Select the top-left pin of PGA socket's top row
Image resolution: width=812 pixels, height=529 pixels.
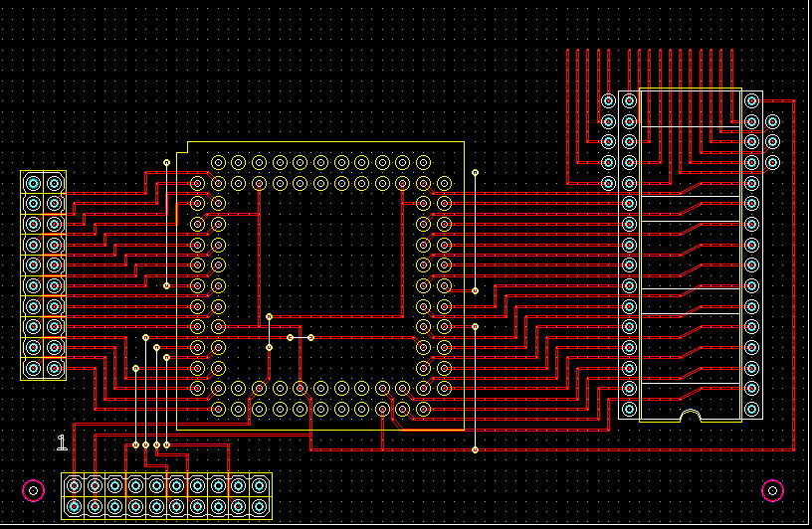[x=218, y=162]
